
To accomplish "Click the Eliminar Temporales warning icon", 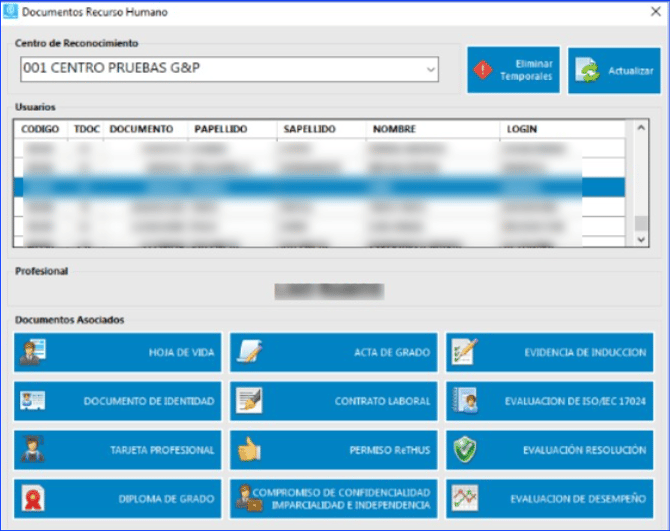I will pos(483,70).
